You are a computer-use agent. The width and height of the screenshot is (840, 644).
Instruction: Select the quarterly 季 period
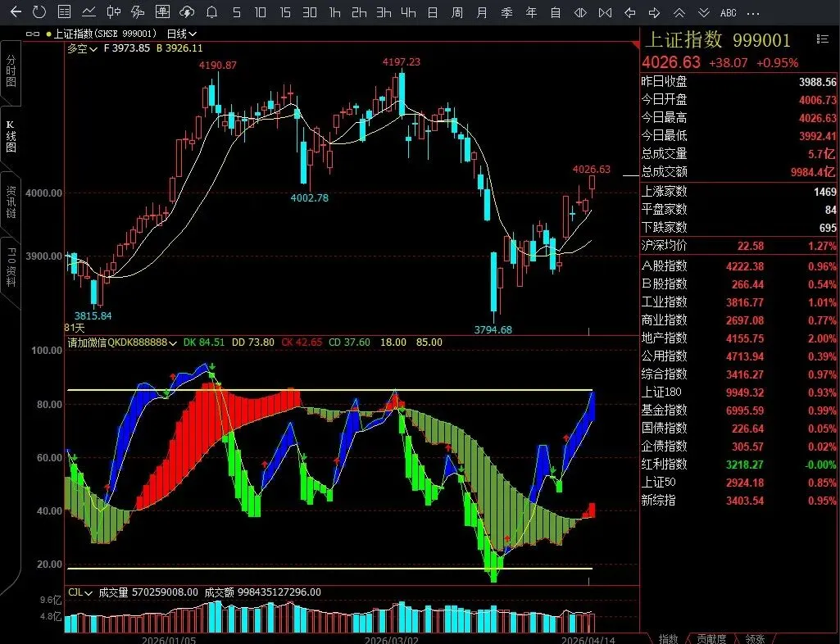pyautogui.click(x=506, y=12)
